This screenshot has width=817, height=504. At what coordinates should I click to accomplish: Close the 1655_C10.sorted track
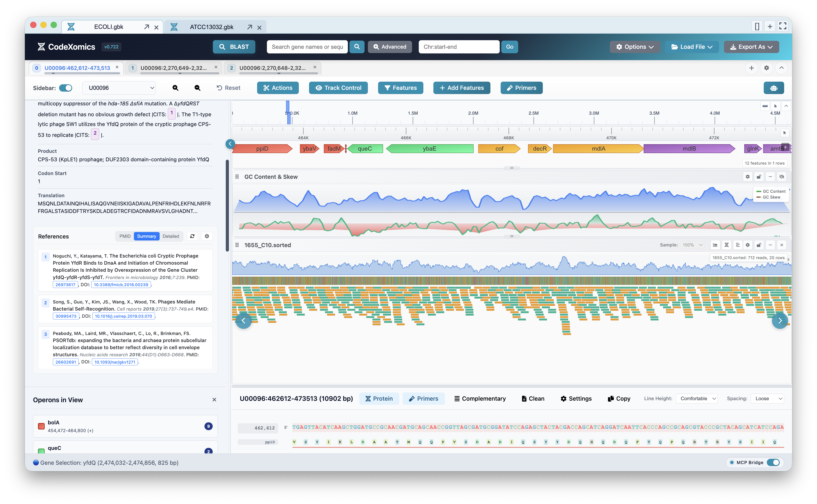tap(782, 245)
